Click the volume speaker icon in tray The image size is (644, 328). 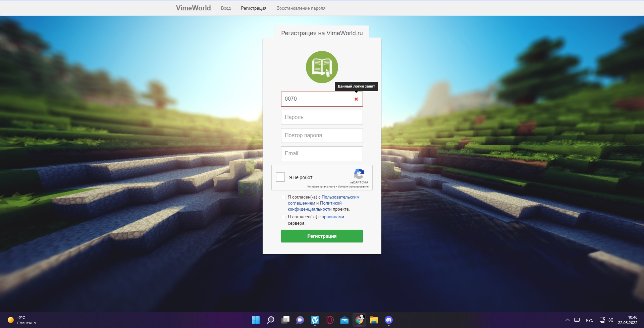coord(610,320)
